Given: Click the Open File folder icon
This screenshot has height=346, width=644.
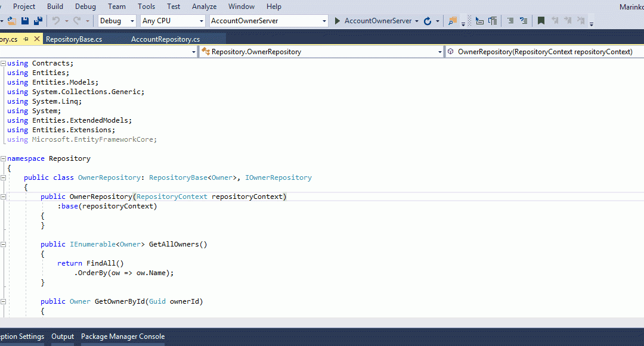Looking at the screenshot, I should click(x=11, y=21).
